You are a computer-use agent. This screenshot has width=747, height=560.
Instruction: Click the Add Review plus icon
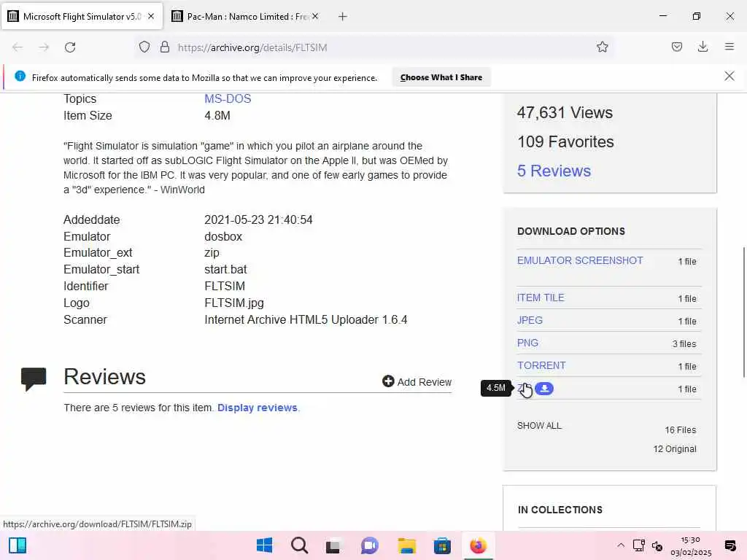(388, 381)
